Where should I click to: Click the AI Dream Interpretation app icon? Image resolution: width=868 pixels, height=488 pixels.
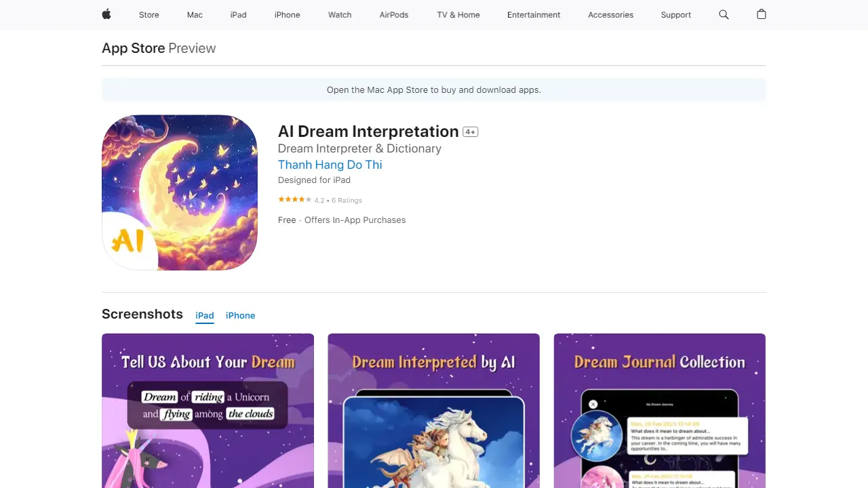tap(180, 192)
